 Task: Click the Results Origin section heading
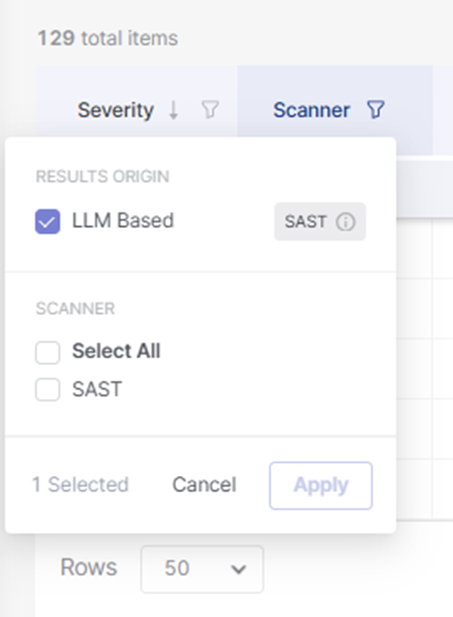point(102,177)
